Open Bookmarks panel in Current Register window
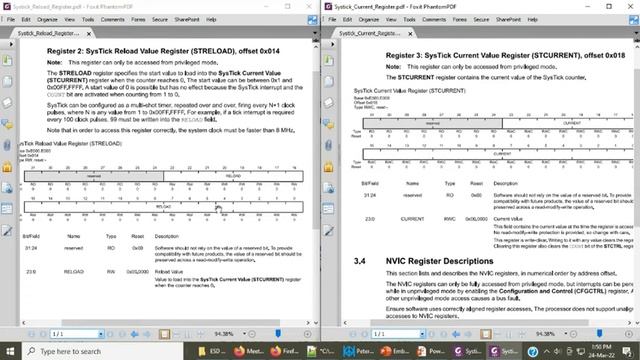Viewport: 640px width, 360px height. coord(329,60)
